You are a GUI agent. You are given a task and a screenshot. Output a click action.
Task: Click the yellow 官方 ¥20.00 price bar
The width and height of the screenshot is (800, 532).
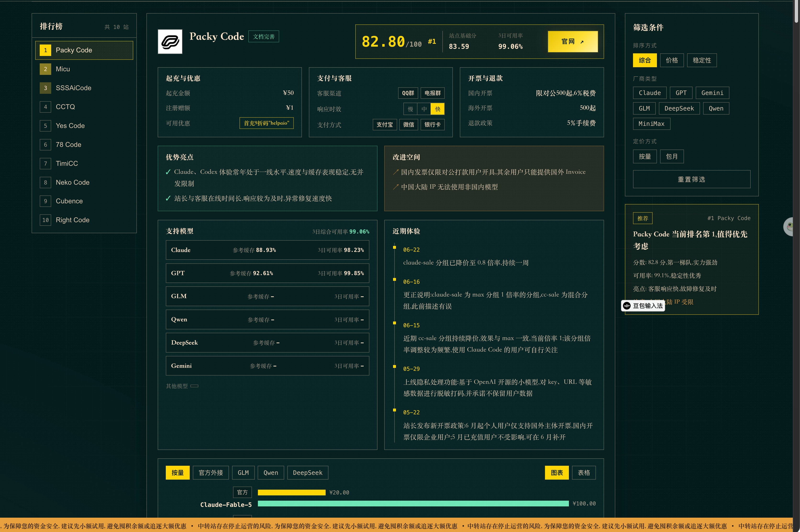pyautogui.click(x=291, y=493)
